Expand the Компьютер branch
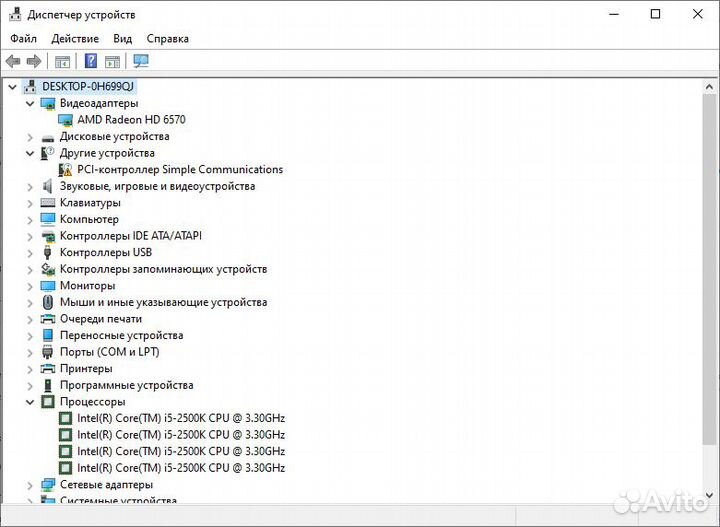Screen dimensions: 720x527 pos(30,220)
